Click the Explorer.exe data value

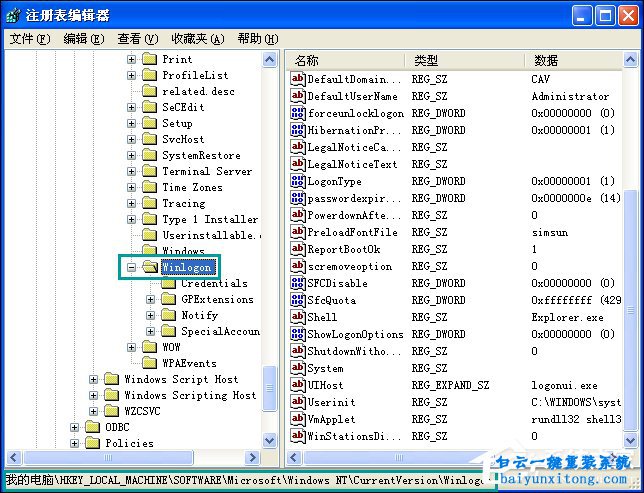point(568,317)
